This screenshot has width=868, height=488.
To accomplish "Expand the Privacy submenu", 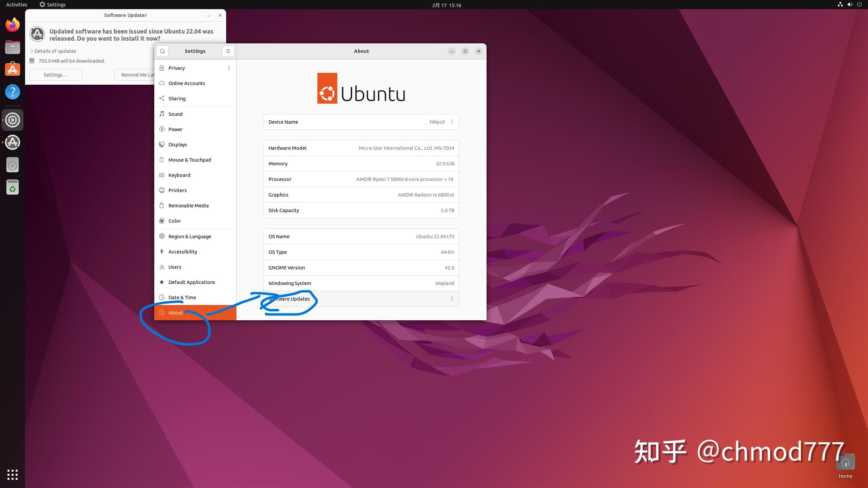I will click(229, 68).
